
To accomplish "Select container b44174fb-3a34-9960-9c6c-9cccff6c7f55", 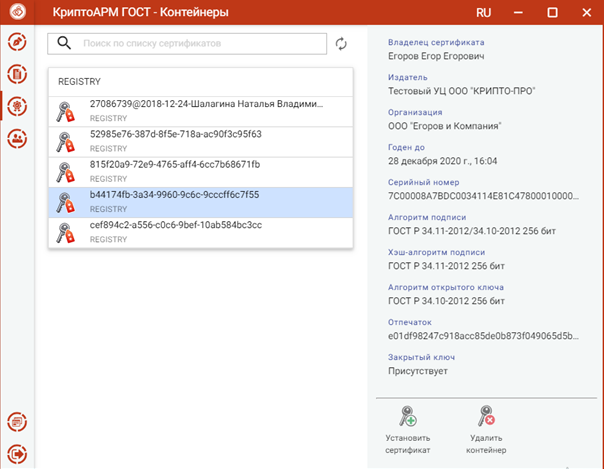I will tap(201, 202).
